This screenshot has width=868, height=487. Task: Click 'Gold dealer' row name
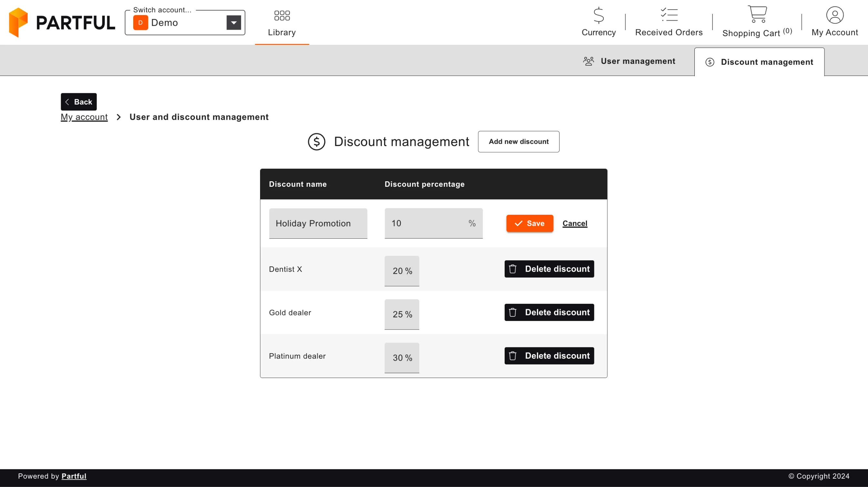(290, 313)
